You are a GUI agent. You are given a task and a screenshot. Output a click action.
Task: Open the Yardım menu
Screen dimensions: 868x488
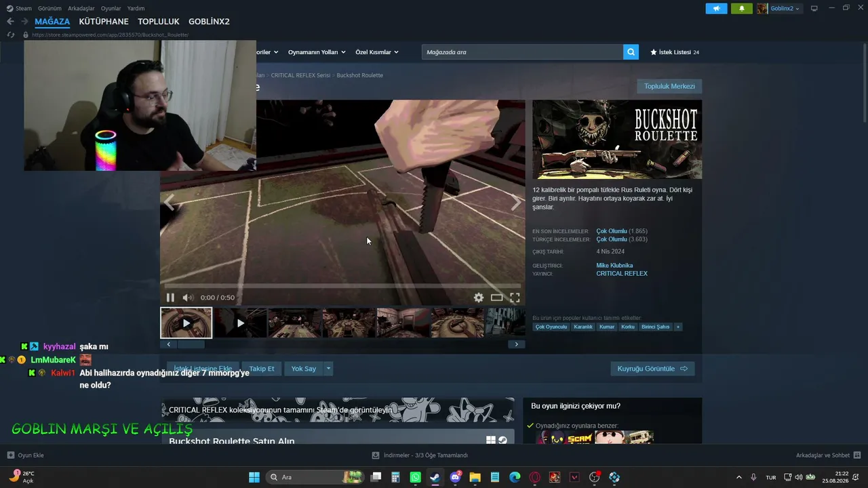pos(136,8)
